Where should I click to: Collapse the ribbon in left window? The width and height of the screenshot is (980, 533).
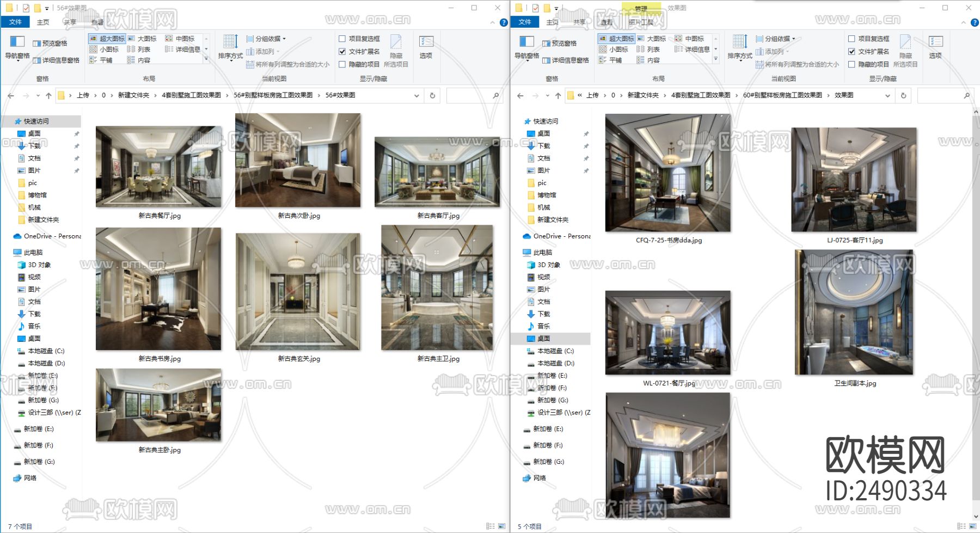click(x=493, y=22)
